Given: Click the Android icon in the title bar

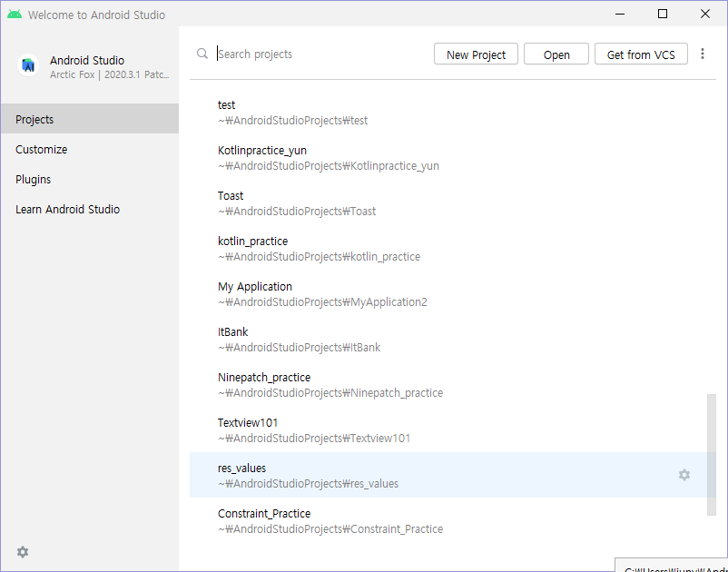Looking at the screenshot, I should (15, 15).
